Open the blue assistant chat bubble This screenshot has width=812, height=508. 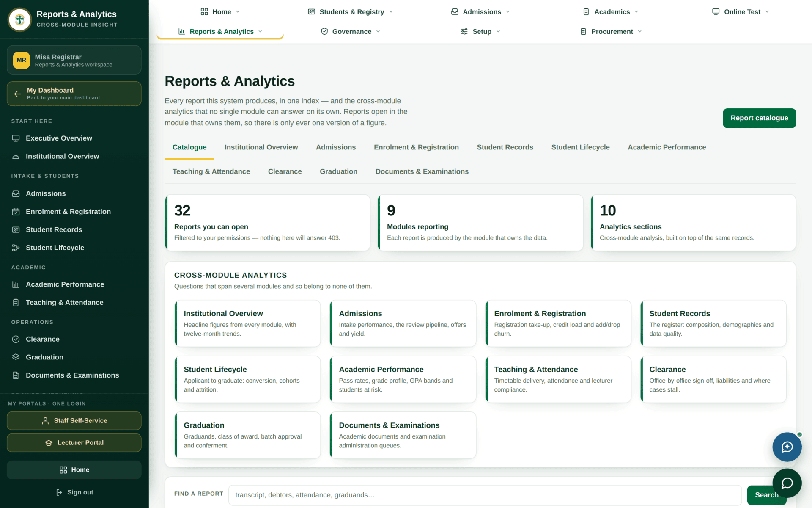coord(787,447)
